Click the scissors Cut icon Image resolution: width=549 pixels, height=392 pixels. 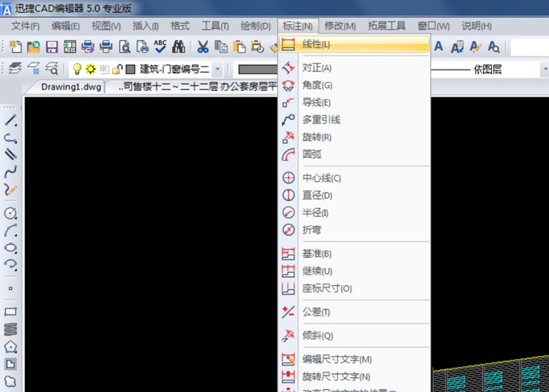pyautogui.click(x=203, y=47)
